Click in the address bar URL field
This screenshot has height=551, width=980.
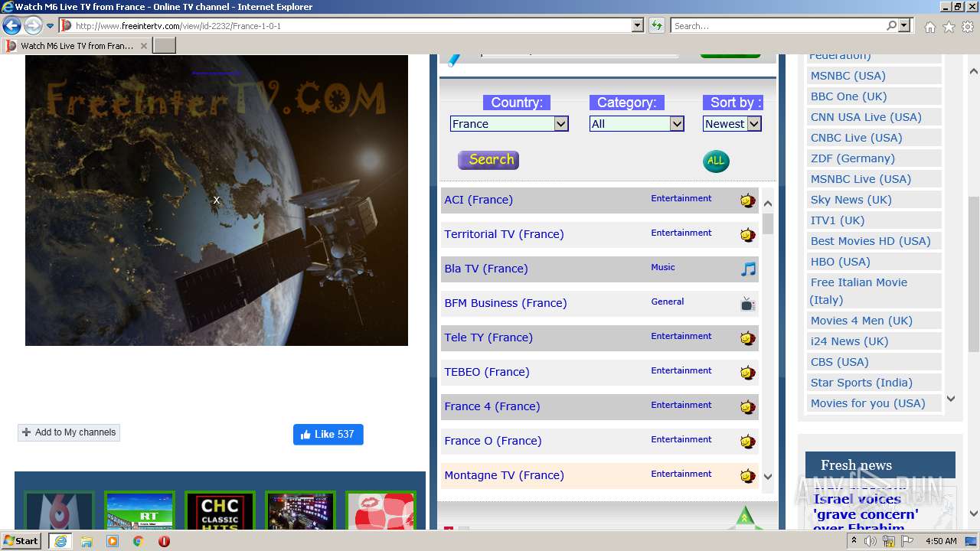tap(352, 26)
